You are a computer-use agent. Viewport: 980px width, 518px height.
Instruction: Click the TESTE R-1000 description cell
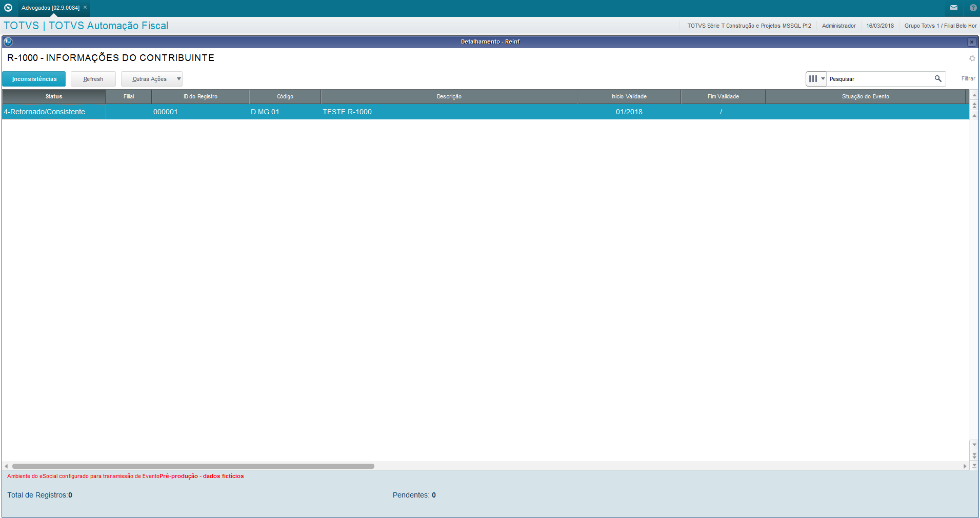click(449, 112)
